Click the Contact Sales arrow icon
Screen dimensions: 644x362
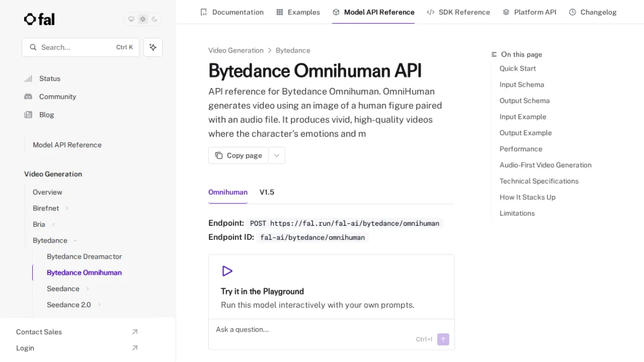pyautogui.click(x=135, y=332)
